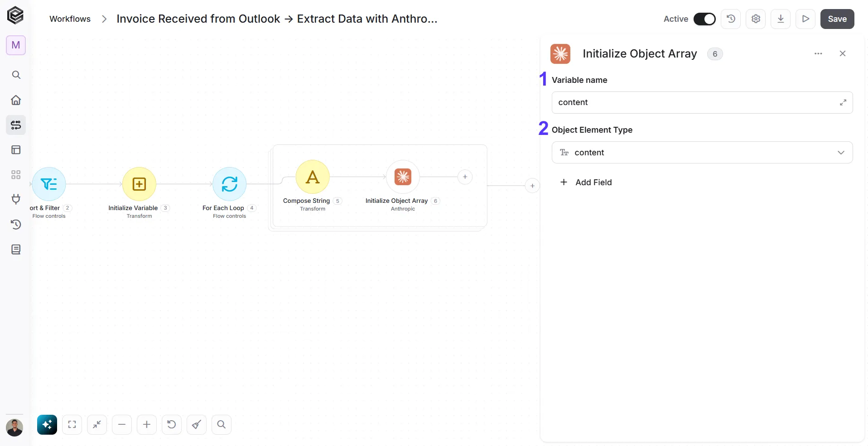Viewport: 868px width, 446px height.
Task: Toggle the Active workflow switch
Action: (704, 19)
